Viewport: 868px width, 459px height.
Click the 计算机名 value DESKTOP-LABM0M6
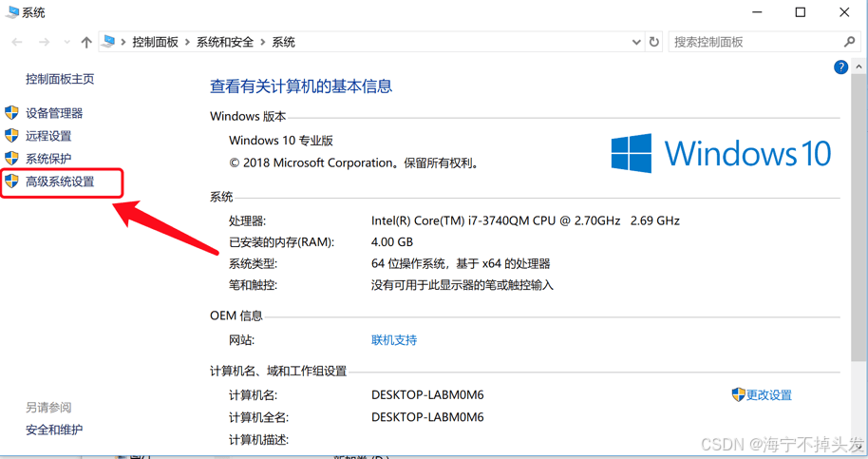coord(427,395)
